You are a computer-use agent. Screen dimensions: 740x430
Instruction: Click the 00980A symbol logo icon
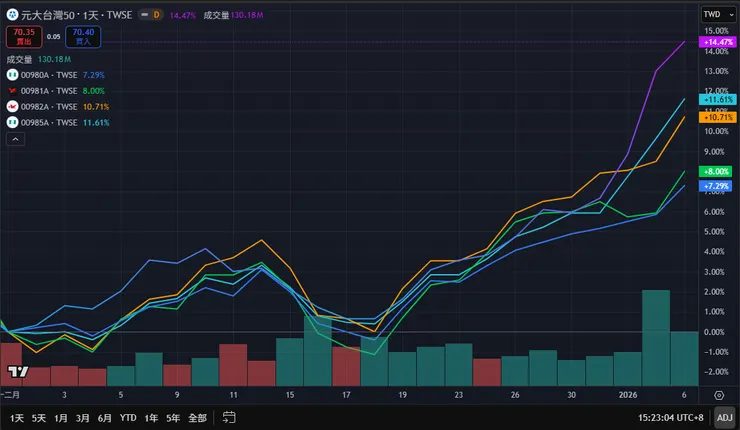pos(12,75)
